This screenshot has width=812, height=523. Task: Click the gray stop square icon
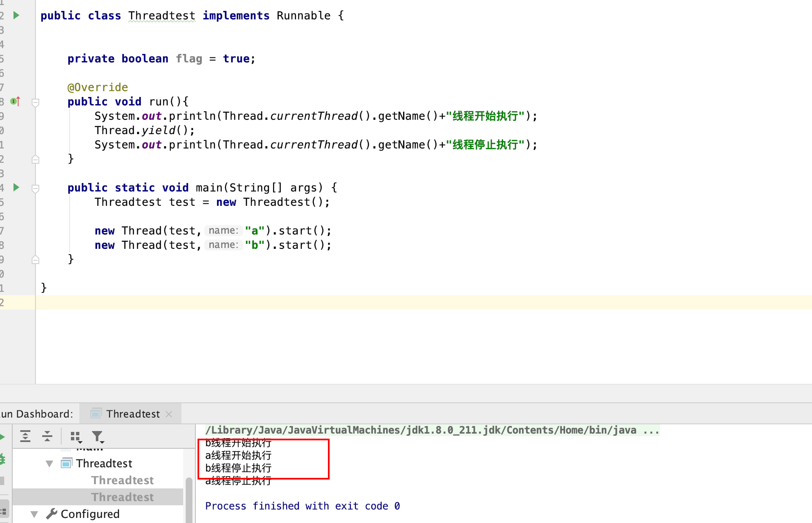click(3, 480)
